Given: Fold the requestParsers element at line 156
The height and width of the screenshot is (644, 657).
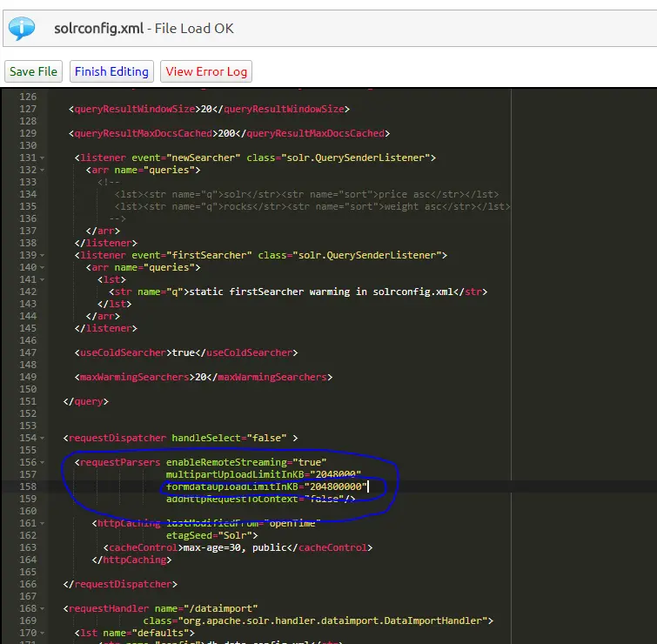Looking at the screenshot, I should pyautogui.click(x=42, y=462).
